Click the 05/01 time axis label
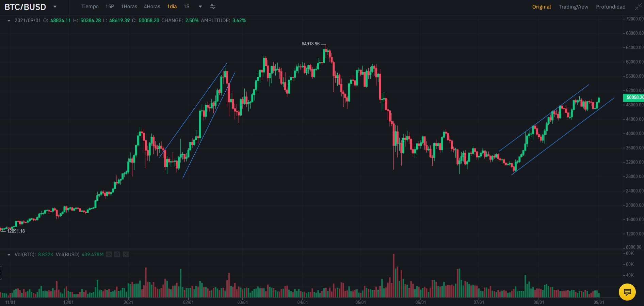 (x=361, y=302)
